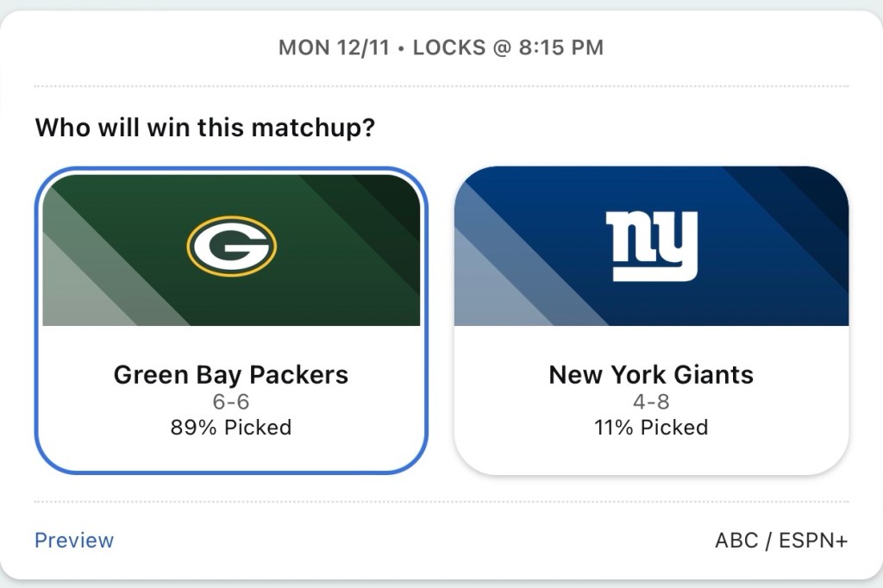Click the Packers 6-6 record

(x=231, y=402)
